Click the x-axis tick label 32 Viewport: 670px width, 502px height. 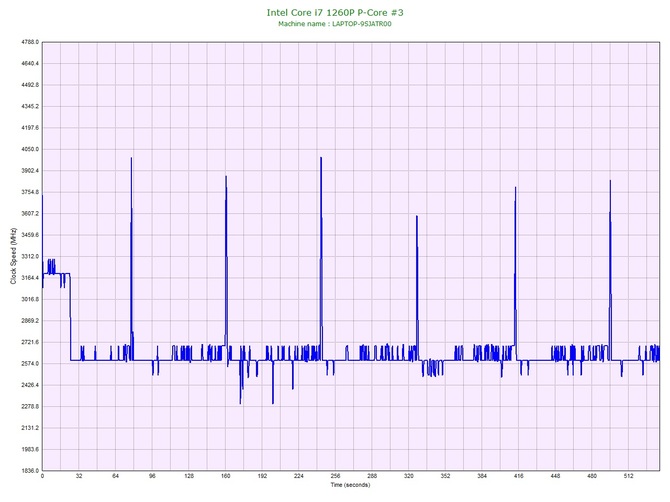(x=79, y=476)
